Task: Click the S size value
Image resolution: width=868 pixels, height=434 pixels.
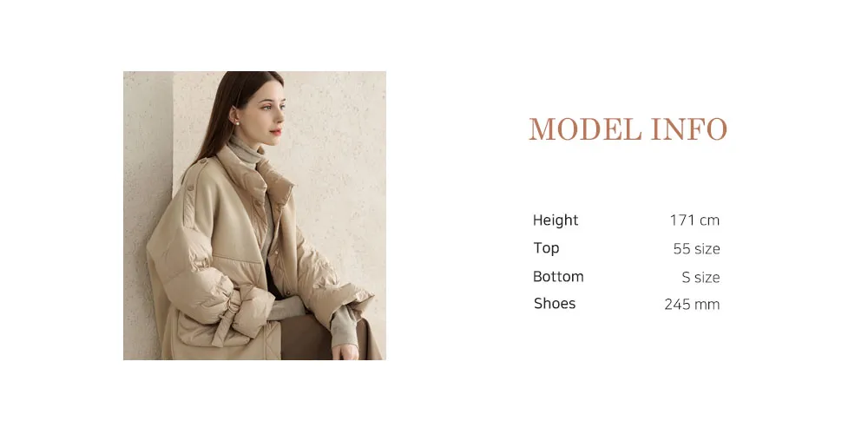Action: [700, 278]
